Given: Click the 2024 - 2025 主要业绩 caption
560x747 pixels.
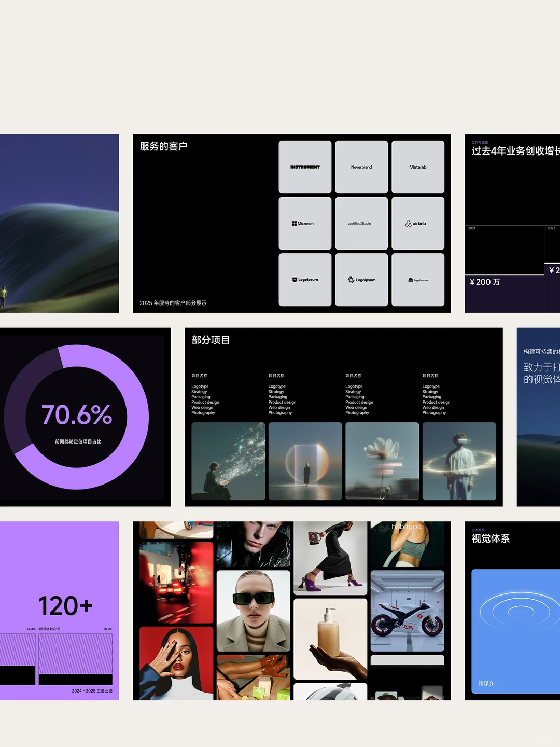Looking at the screenshot, I should [x=92, y=691].
